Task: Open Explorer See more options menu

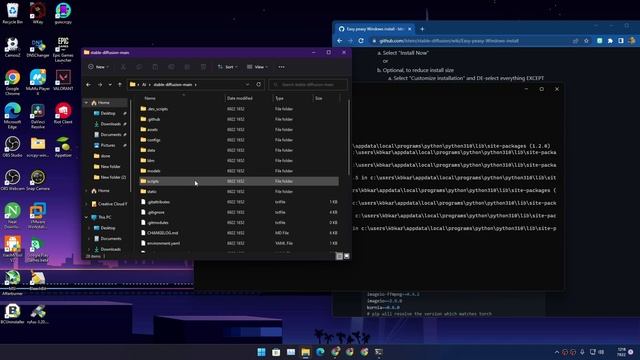Action: 281,67
